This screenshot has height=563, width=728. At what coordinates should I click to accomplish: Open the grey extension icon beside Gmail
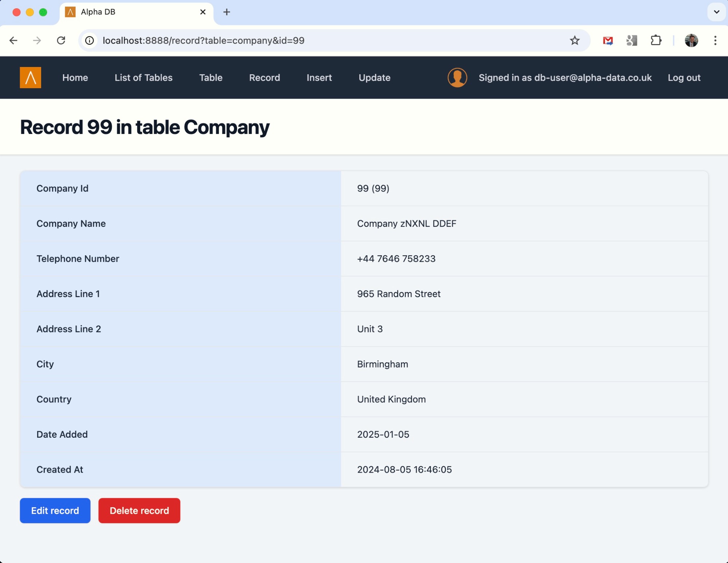click(632, 40)
